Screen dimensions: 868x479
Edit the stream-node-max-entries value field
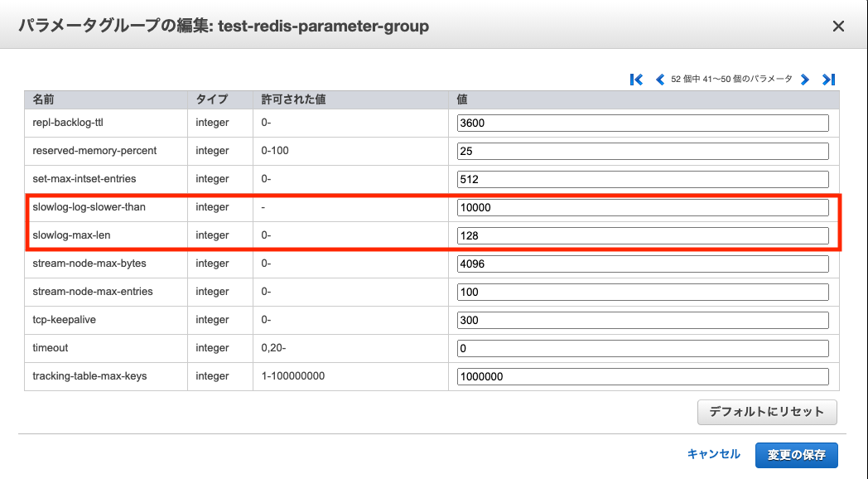coord(643,293)
